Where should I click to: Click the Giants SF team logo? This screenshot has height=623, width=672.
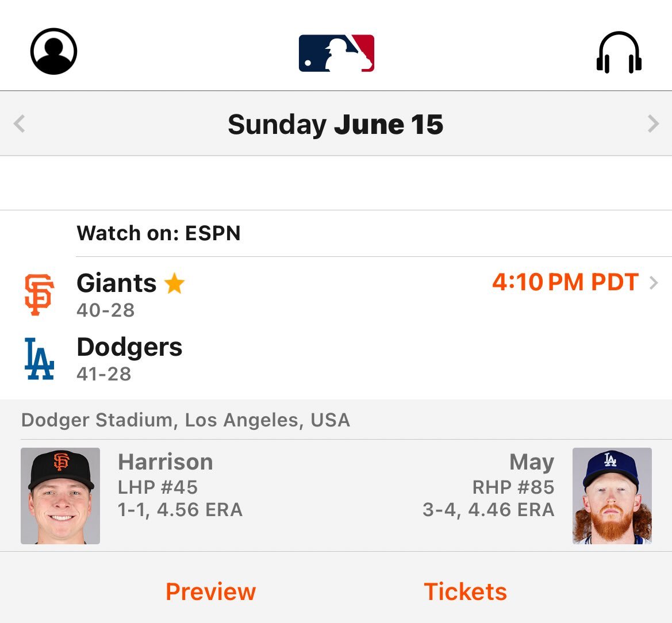tap(39, 295)
